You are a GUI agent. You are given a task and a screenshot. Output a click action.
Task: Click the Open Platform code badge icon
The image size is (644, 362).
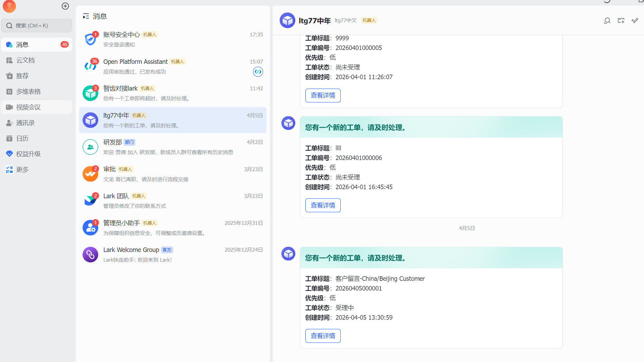pyautogui.click(x=258, y=72)
